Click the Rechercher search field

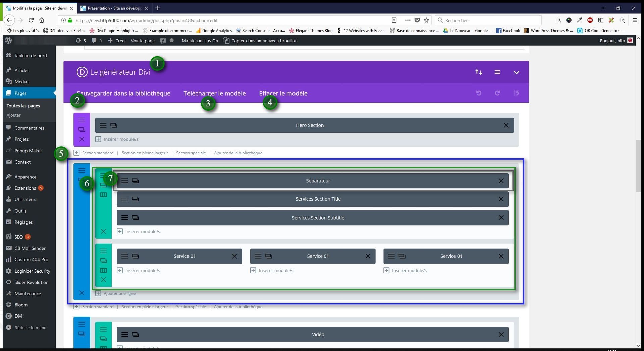pos(488,20)
